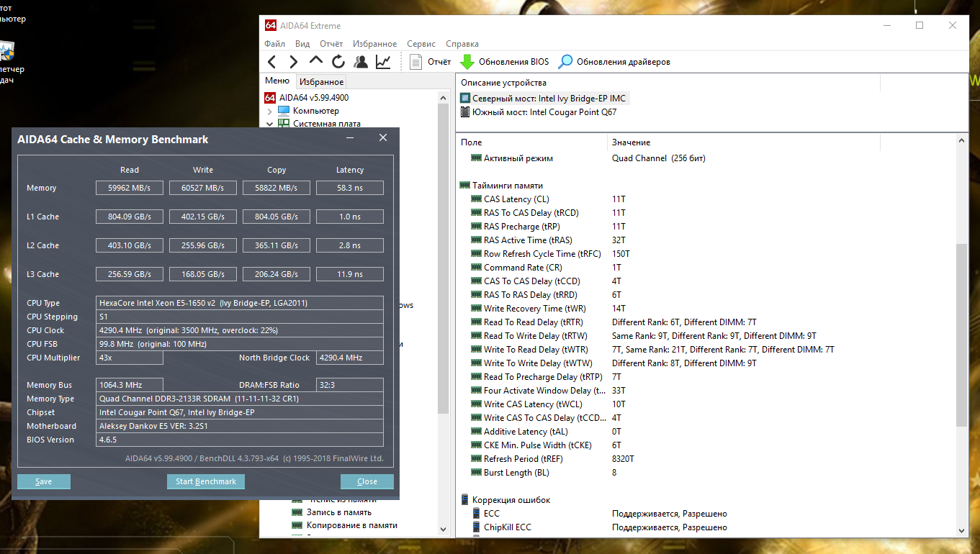Click the Коррекция ошибок section heading
Image resolution: width=980 pixels, height=554 pixels.
pos(505,500)
